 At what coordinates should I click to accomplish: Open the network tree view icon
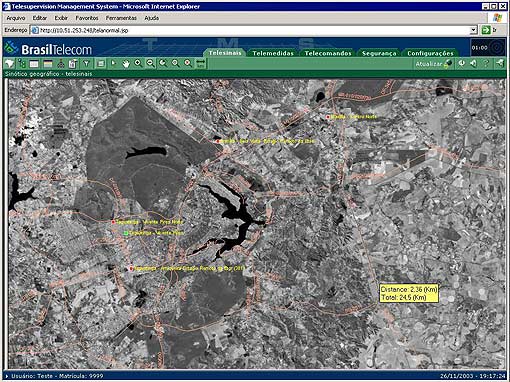pos(22,63)
